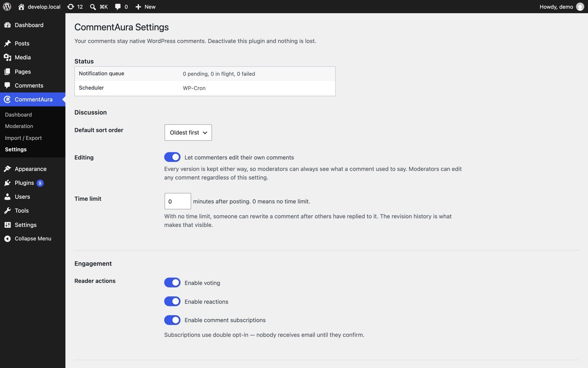Open the Posts menu
Screen dimensions: 588x368
pos(22,43)
